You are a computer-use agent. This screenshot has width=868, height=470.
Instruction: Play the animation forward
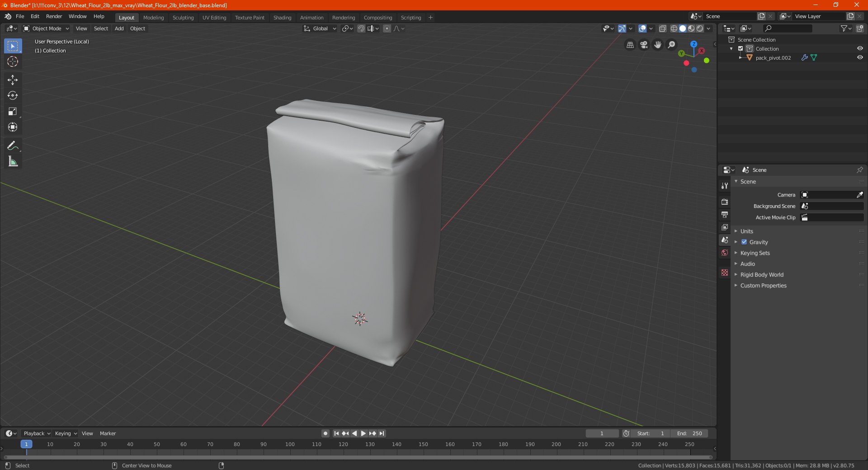click(x=363, y=433)
